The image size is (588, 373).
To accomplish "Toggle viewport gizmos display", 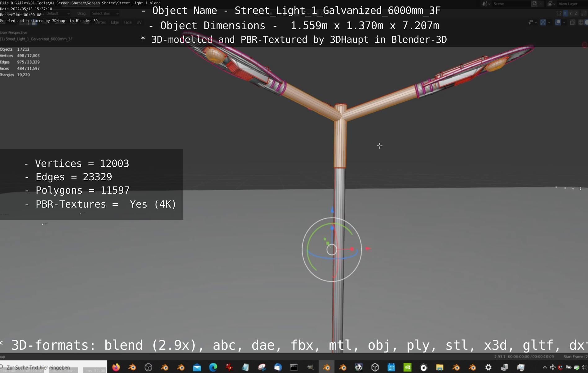I will pos(543,22).
